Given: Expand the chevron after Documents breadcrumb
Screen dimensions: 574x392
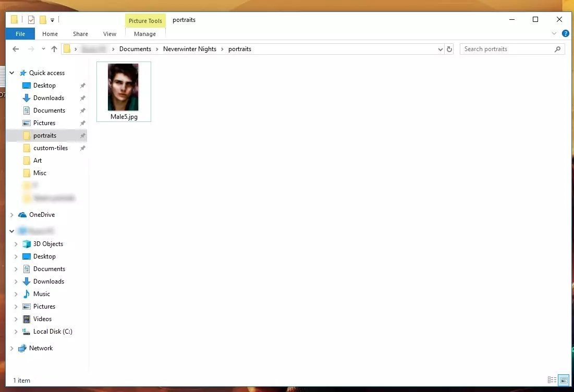Looking at the screenshot, I should (x=157, y=49).
